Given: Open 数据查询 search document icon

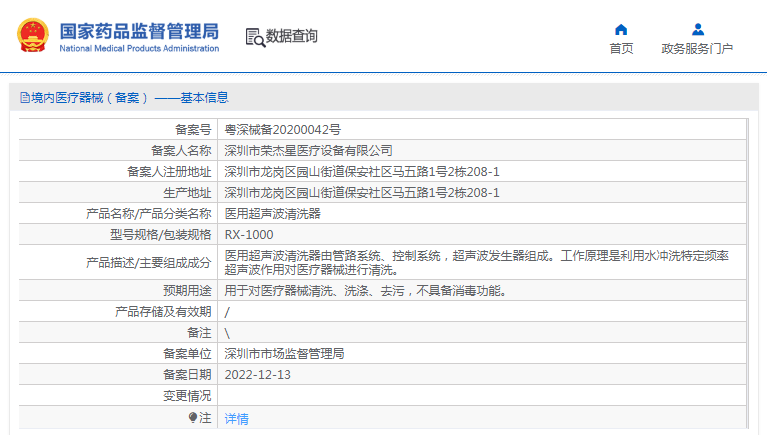Looking at the screenshot, I should coord(255,37).
